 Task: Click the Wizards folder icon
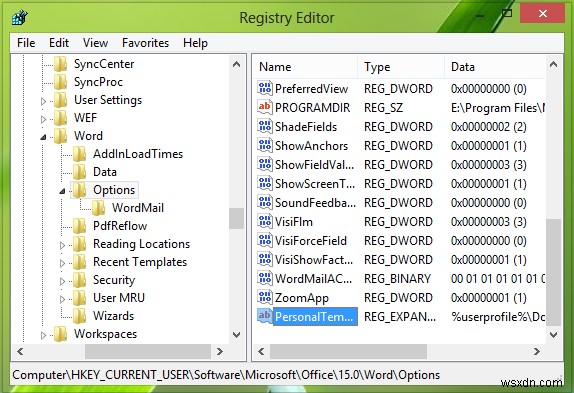click(79, 316)
